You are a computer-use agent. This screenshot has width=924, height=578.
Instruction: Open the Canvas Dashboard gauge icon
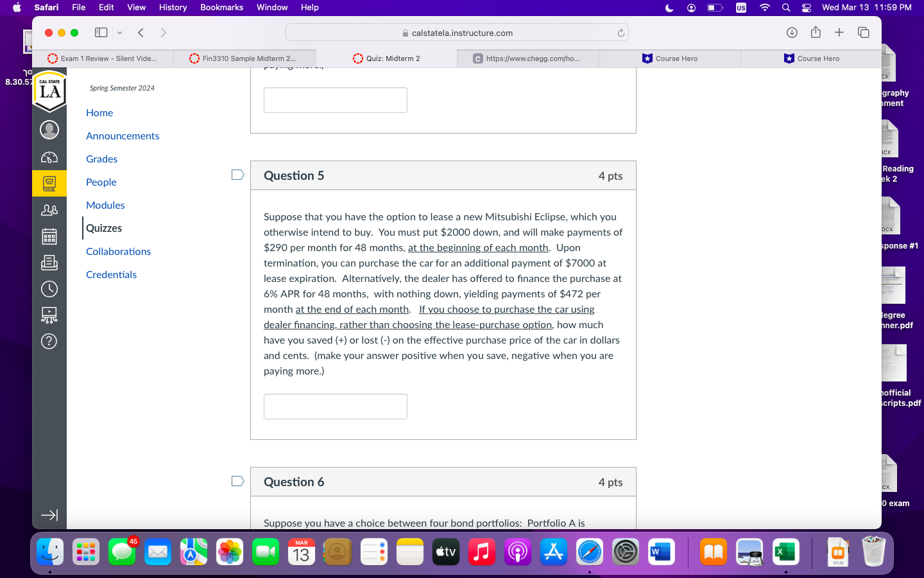[49, 158]
